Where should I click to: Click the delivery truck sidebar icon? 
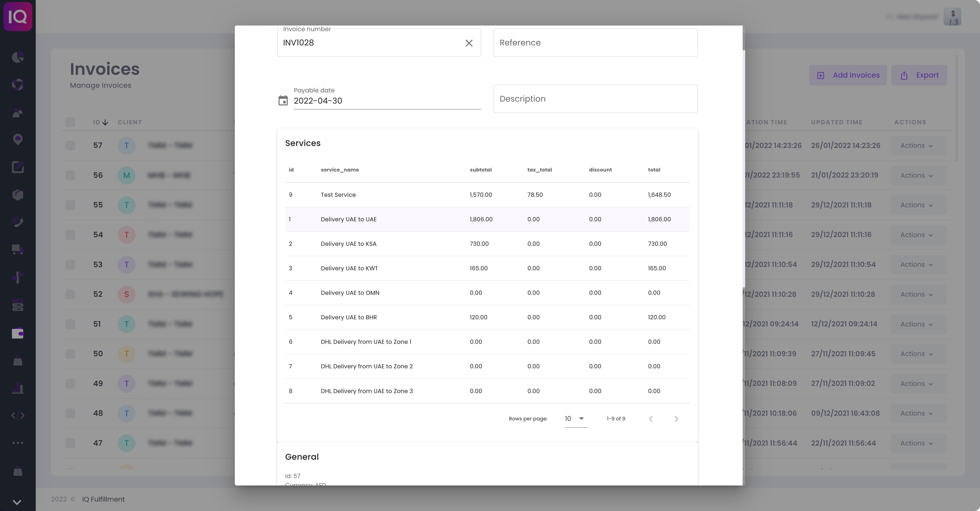click(18, 250)
